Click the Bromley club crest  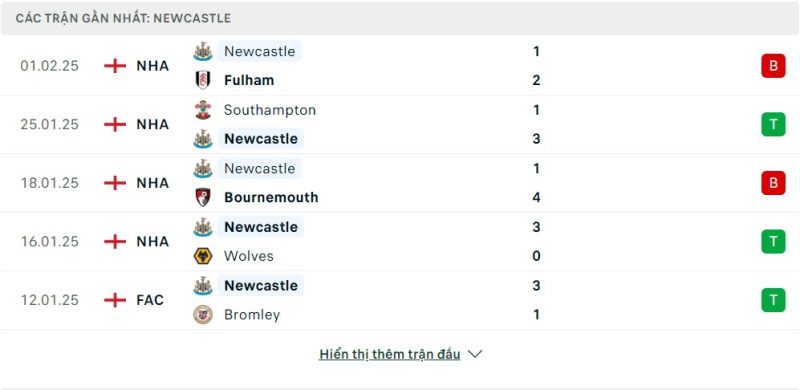click(203, 314)
